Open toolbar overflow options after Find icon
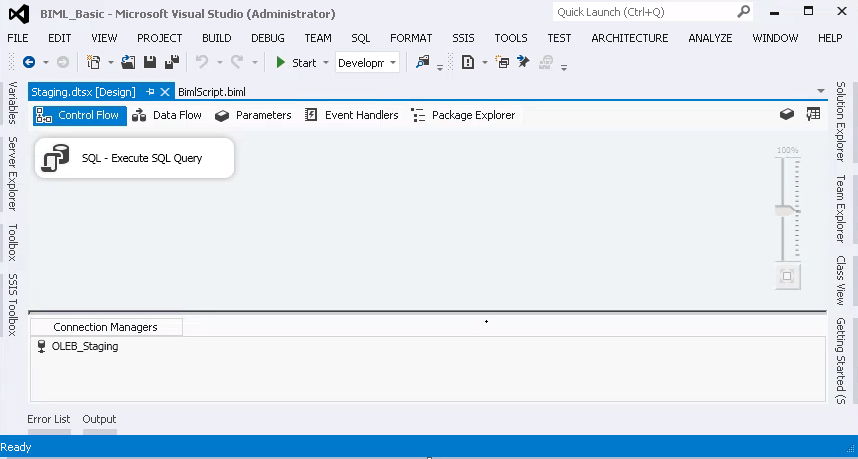The height and width of the screenshot is (459, 858). pos(440,67)
